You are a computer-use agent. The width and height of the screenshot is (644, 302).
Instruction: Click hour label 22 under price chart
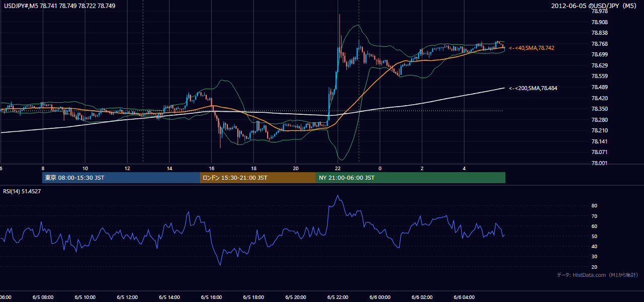[338, 168]
